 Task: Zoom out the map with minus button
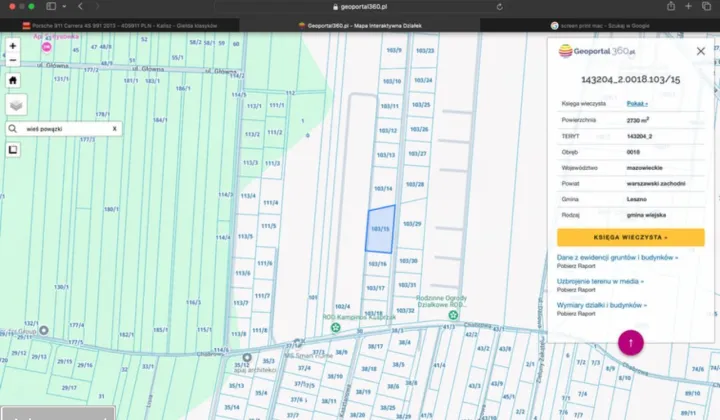pos(13,59)
